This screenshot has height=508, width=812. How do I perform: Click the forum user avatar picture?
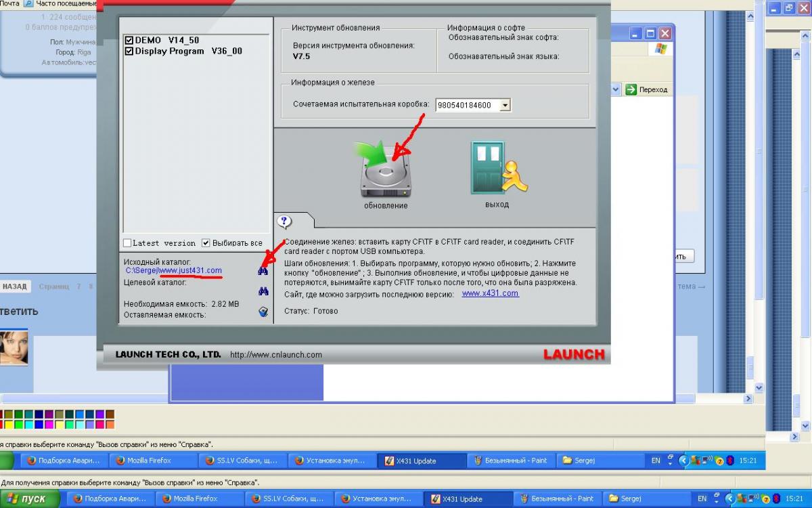point(14,348)
